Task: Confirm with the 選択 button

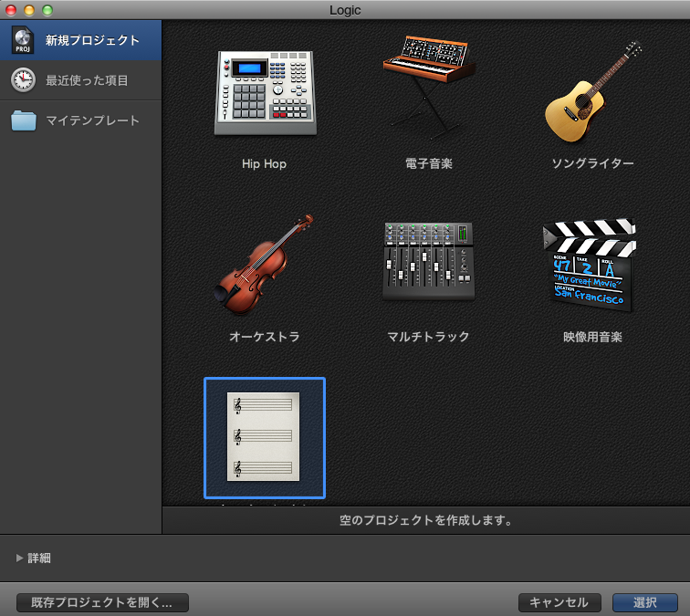Action: pyautogui.click(x=645, y=602)
